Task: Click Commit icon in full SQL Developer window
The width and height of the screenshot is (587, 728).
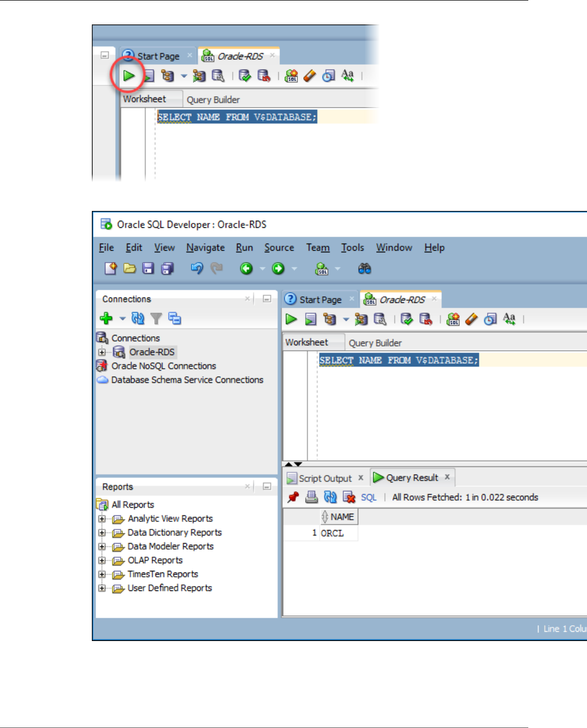Action: 407,319
